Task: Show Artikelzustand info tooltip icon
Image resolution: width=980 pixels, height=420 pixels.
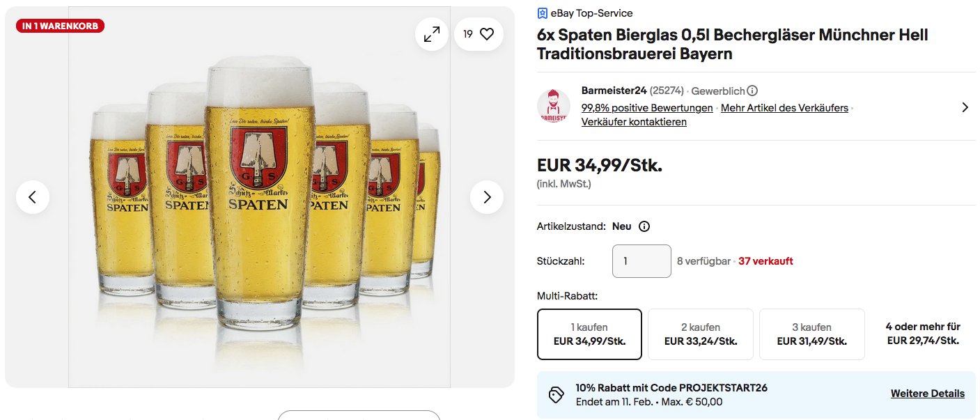Action: pyautogui.click(x=644, y=226)
